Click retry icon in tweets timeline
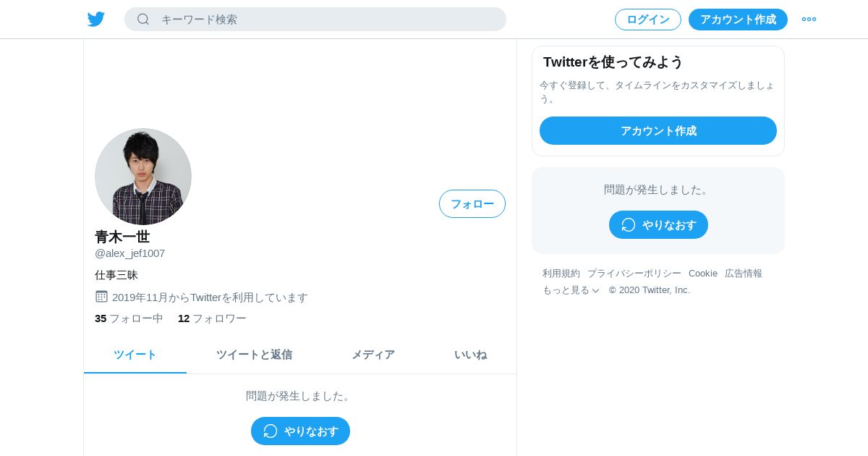The width and height of the screenshot is (868, 456). (271, 431)
